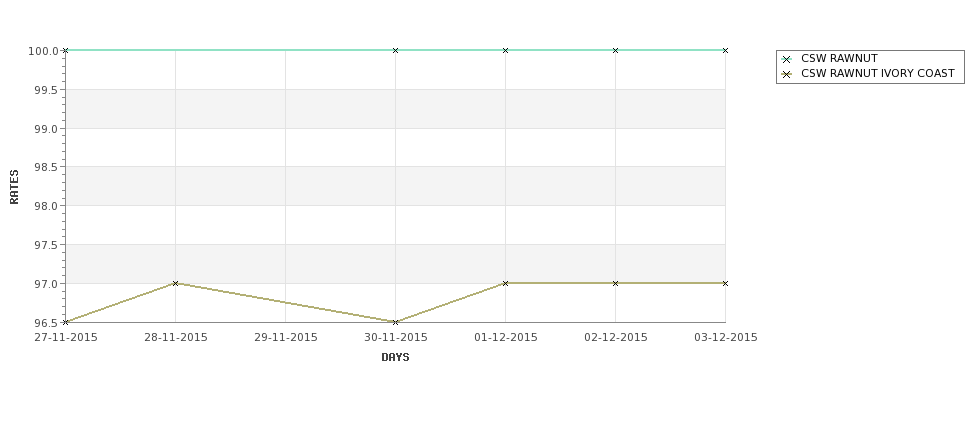
Task: Click CSW RAWNUT legend marker icon
Action: (787, 59)
